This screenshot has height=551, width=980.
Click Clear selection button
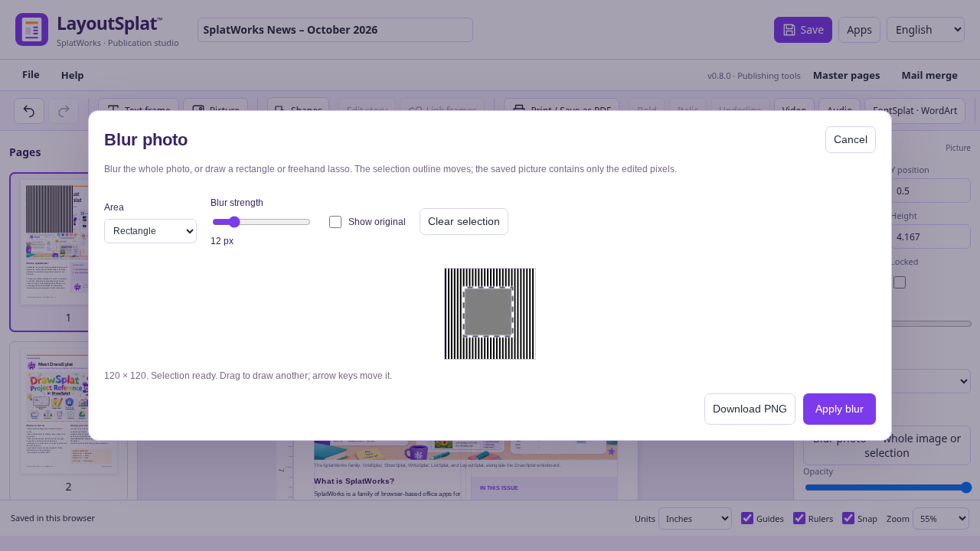click(x=464, y=221)
